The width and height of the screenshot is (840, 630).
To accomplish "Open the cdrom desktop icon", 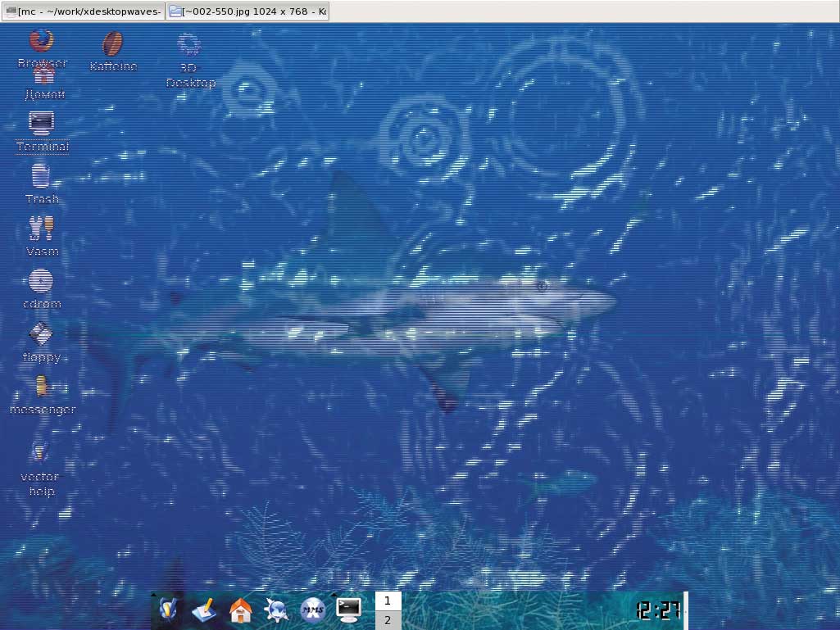I will 41,281.
